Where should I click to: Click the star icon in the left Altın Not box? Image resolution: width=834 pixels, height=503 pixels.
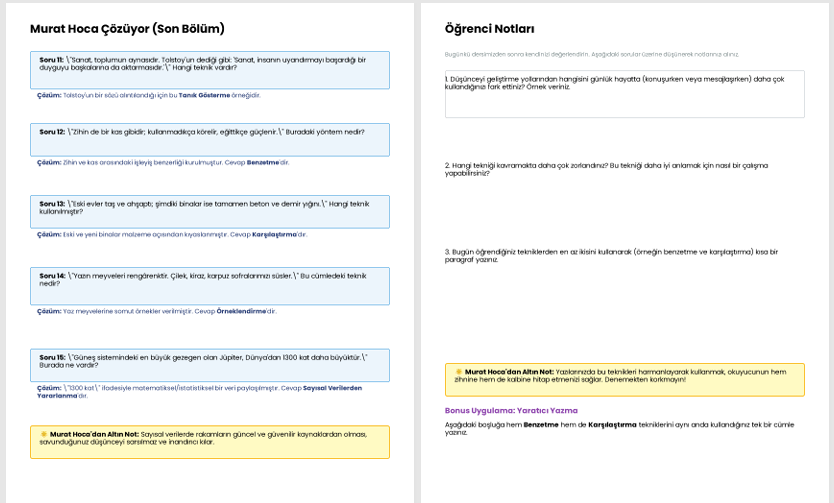[44, 434]
